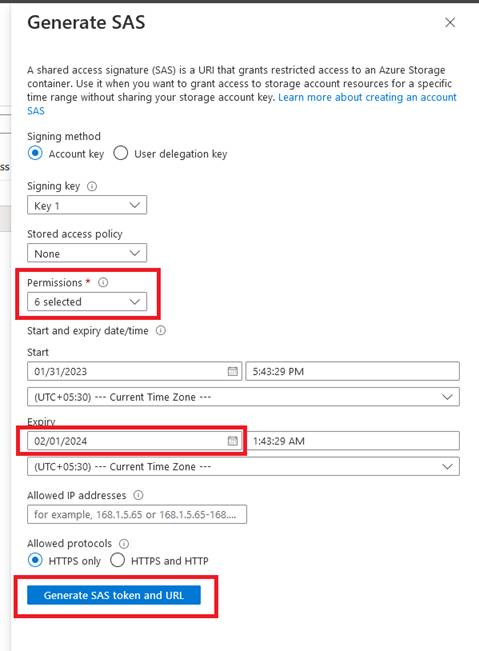Open Stored access policy dropdown
Viewport: 479px width, 651px height.
tap(87, 253)
